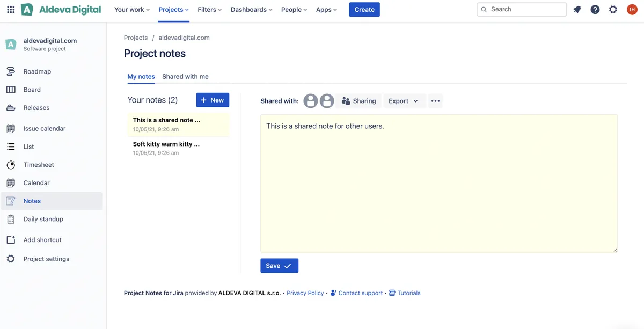Switch to the Shared with me tab
Screen dimensions: 644x329
[x=185, y=77]
